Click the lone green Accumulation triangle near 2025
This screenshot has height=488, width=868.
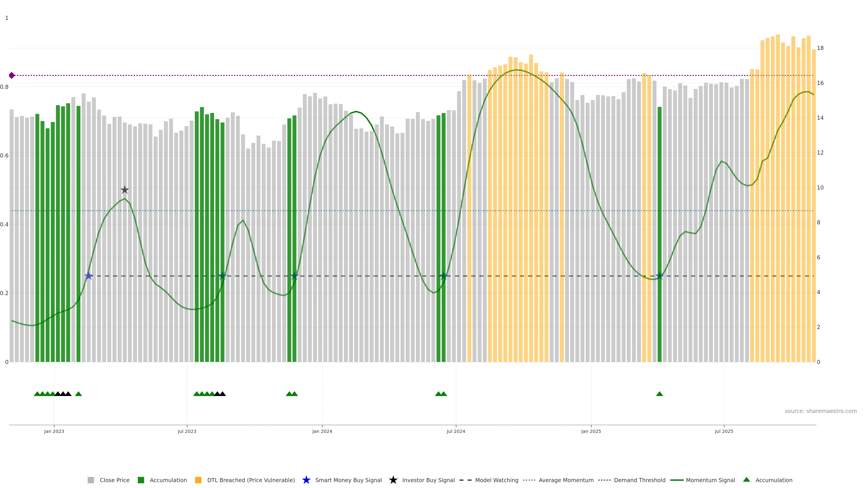[659, 394]
